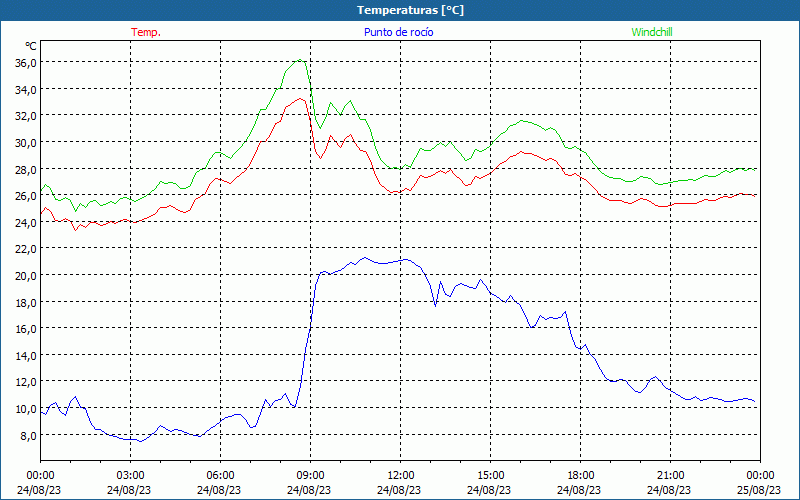Click the 03:00 time axis label
The width and height of the screenshot is (800, 500).
pos(131,476)
